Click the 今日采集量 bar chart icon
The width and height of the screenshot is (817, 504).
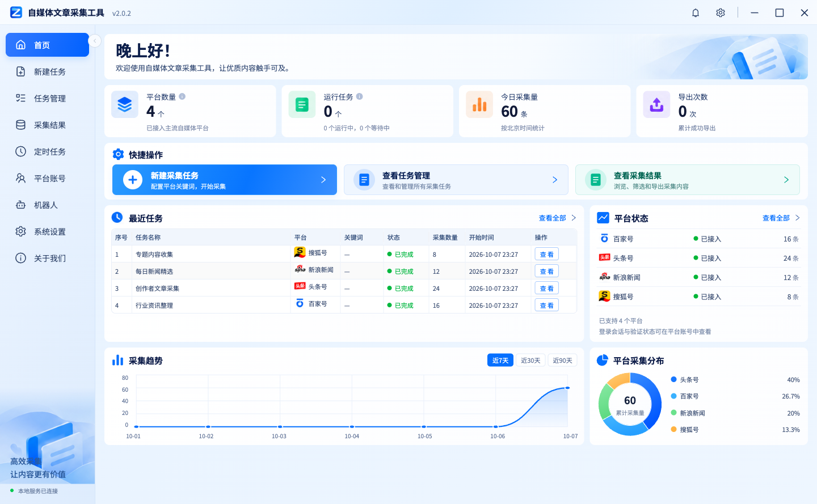[x=479, y=104]
